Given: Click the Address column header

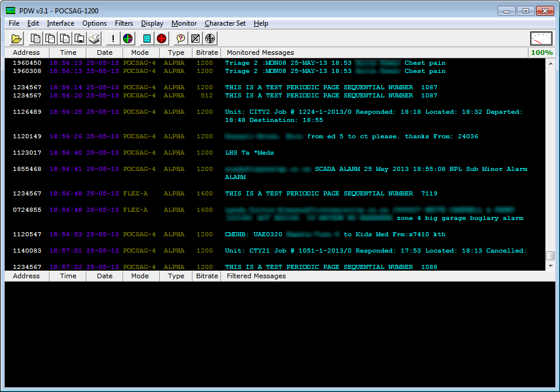Looking at the screenshot, I should [27, 52].
